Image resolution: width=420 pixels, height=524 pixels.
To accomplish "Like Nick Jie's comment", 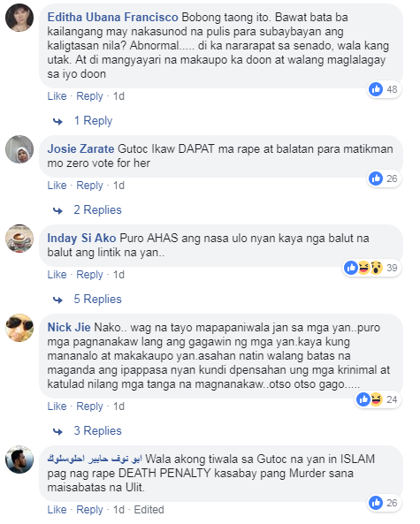I will click(x=57, y=406).
